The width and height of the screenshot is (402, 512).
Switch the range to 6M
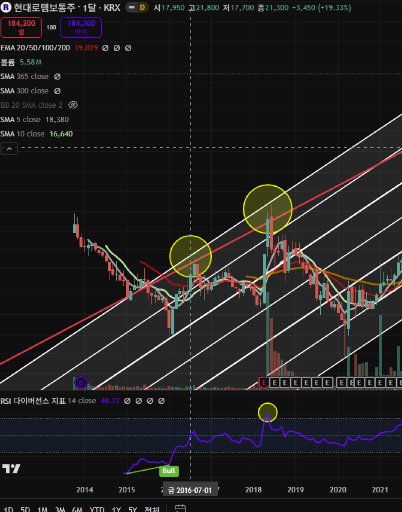(x=77, y=509)
